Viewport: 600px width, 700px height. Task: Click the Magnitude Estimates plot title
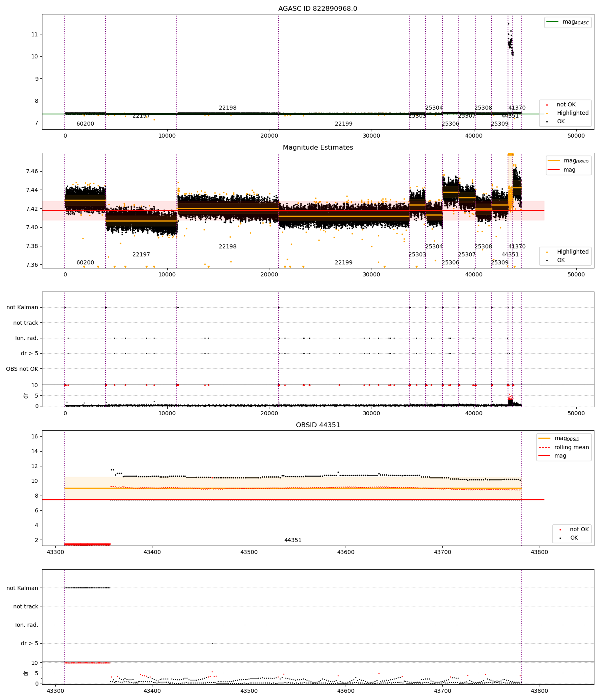[318, 148]
